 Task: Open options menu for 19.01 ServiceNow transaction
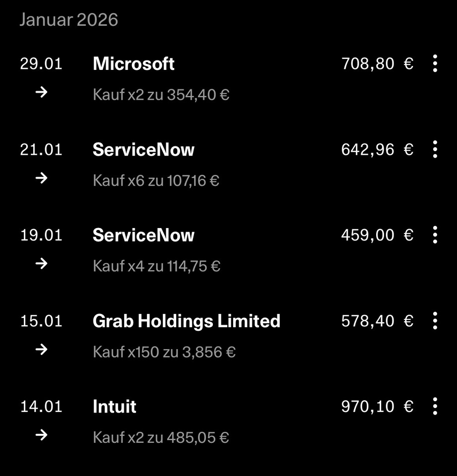pyautogui.click(x=435, y=235)
